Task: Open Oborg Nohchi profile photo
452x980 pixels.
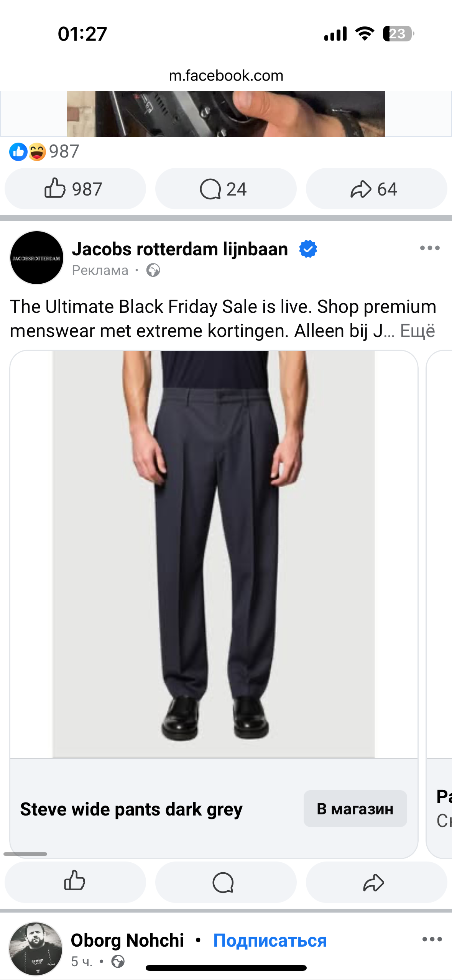Action: click(36, 949)
